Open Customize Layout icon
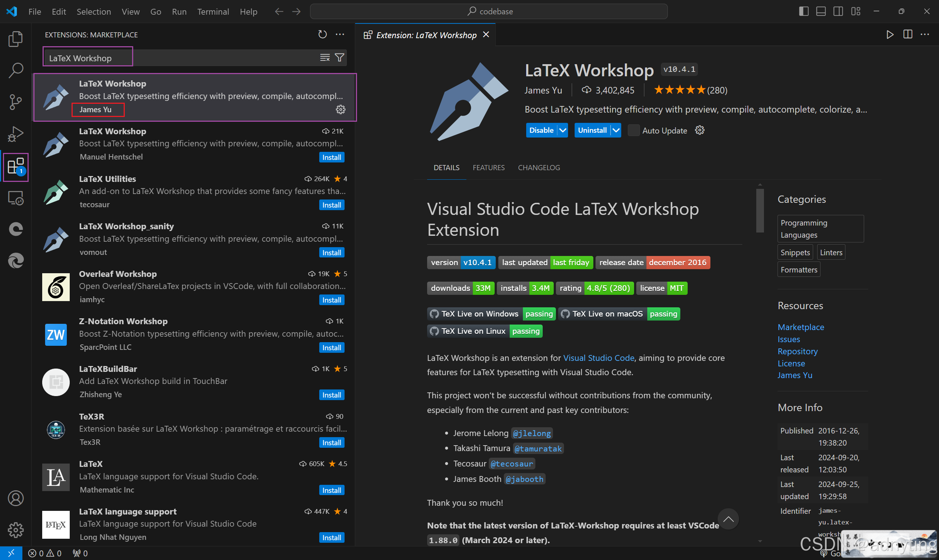The width and height of the screenshot is (939, 560). pyautogui.click(x=856, y=11)
